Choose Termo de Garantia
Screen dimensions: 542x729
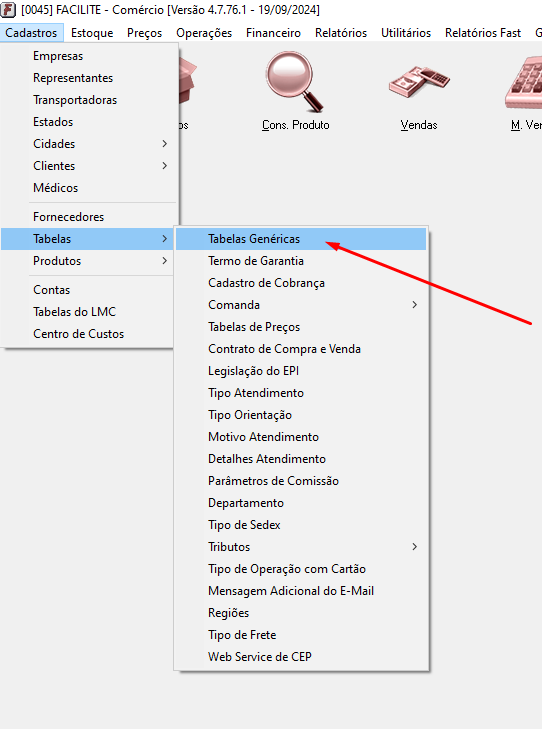[301, 261]
